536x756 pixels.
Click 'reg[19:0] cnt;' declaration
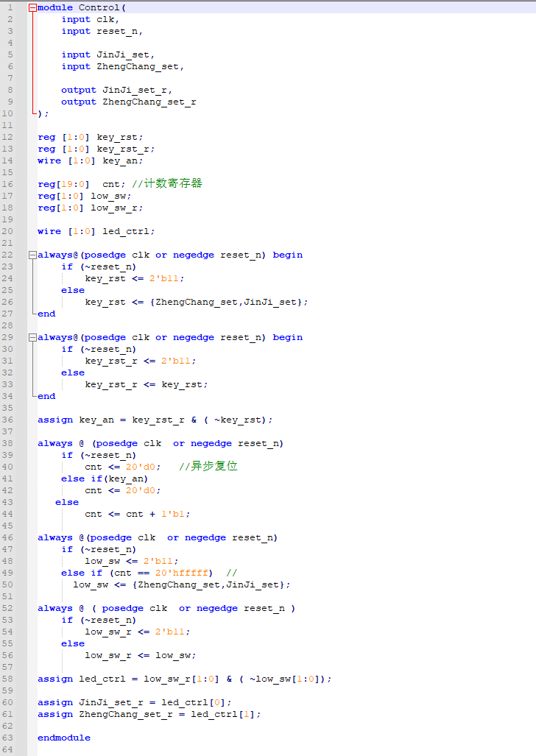[x=82, y=185]
